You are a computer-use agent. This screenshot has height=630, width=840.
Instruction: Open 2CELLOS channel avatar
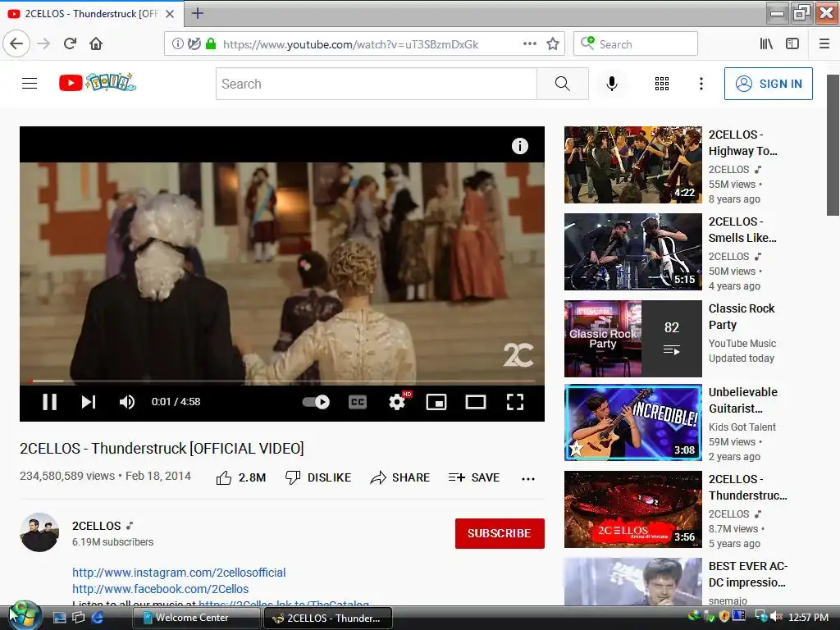pyautogui.click(x=39, y=532)
